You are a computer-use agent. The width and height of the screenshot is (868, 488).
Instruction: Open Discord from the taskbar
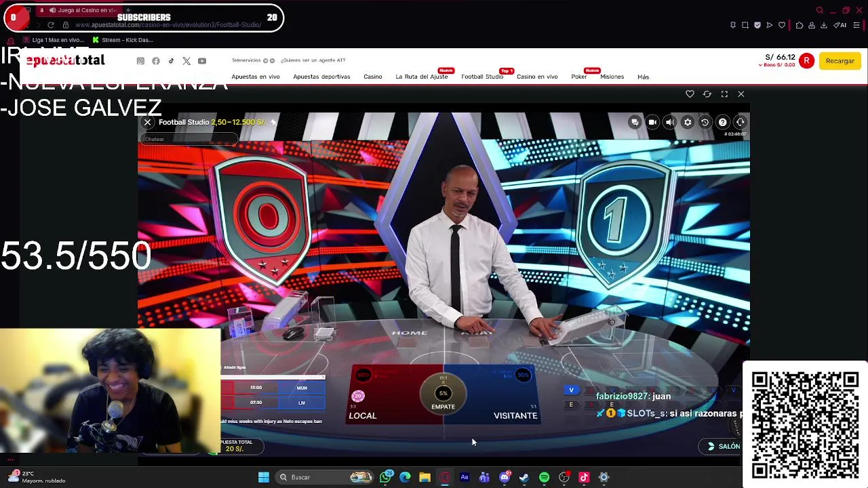[505, 477]
